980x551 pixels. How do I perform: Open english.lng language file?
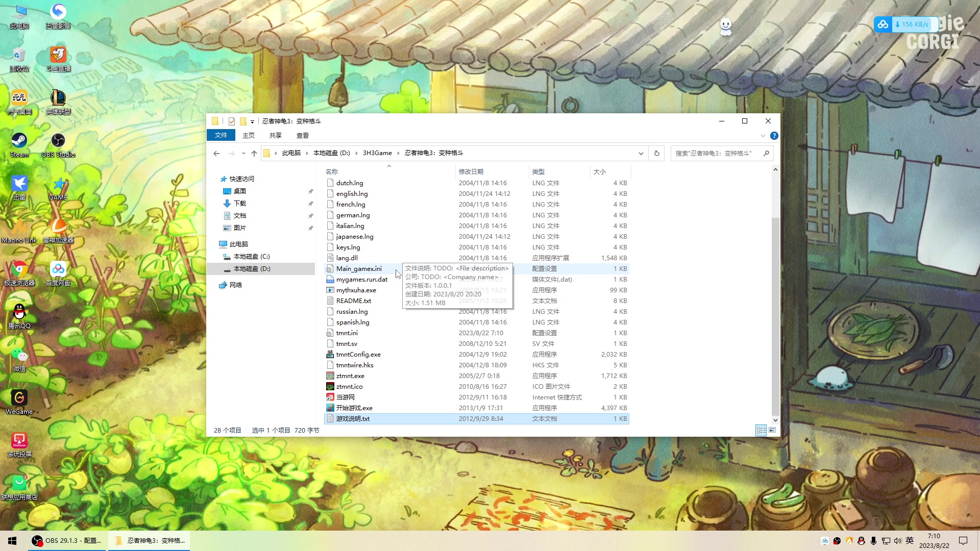351,193
